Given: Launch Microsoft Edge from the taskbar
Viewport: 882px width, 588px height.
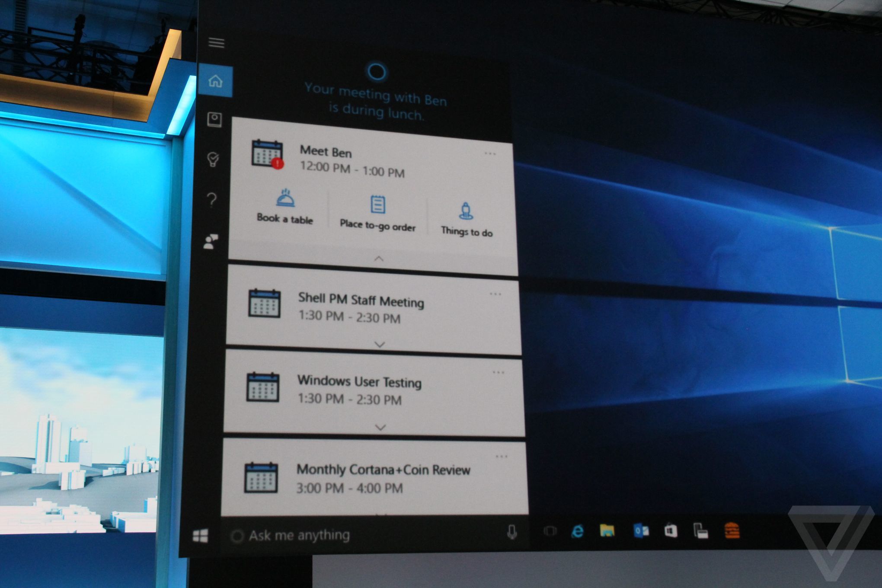Looking at the screenshot, I should tap(578, 531).
